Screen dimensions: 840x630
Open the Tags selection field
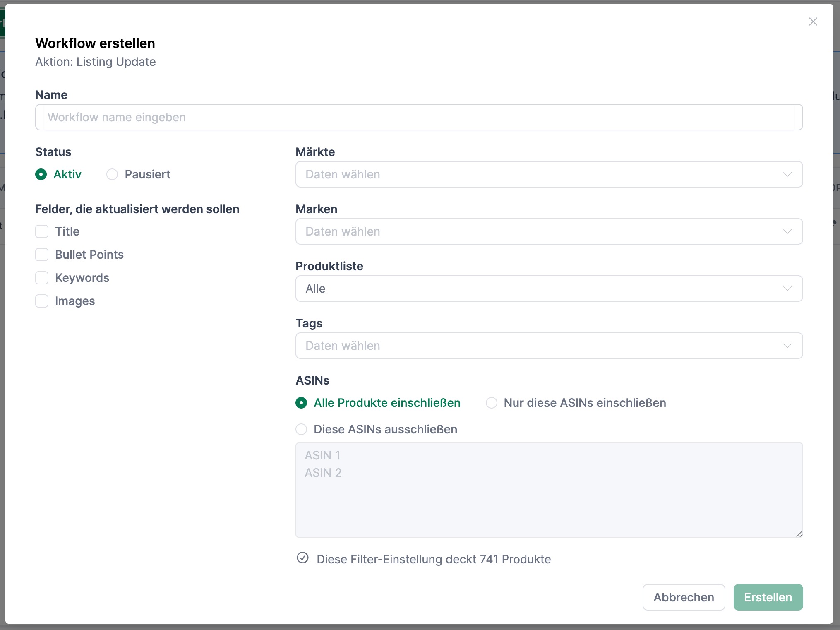(497, 346)
